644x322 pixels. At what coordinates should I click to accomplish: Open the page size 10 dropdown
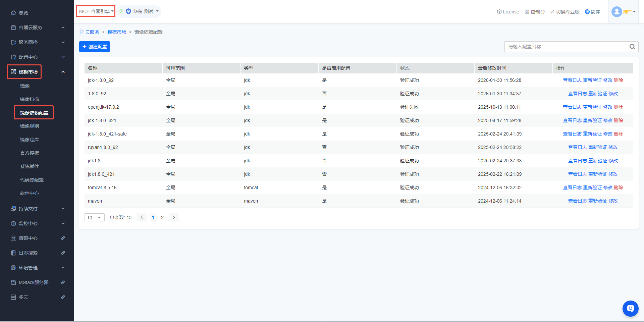[94, 218]
